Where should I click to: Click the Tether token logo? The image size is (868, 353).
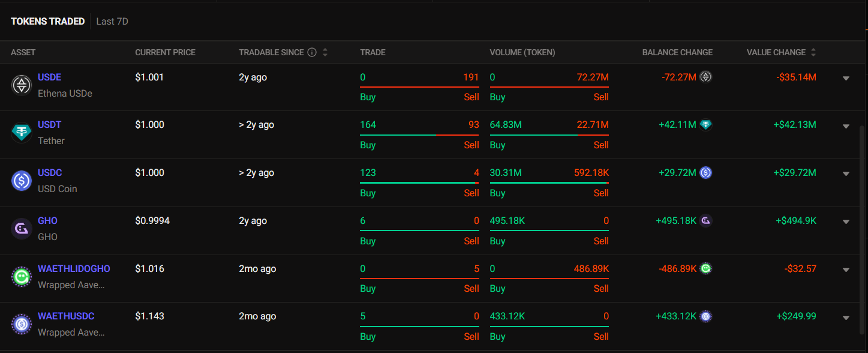click(x=22, y=133)
